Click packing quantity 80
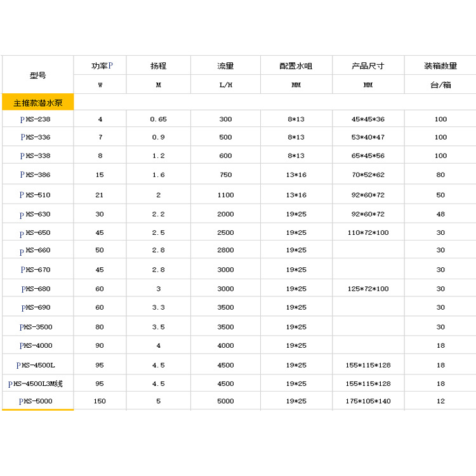Viewport: 476px width, 476px height. pyautogui.click(x=440, y=175)
